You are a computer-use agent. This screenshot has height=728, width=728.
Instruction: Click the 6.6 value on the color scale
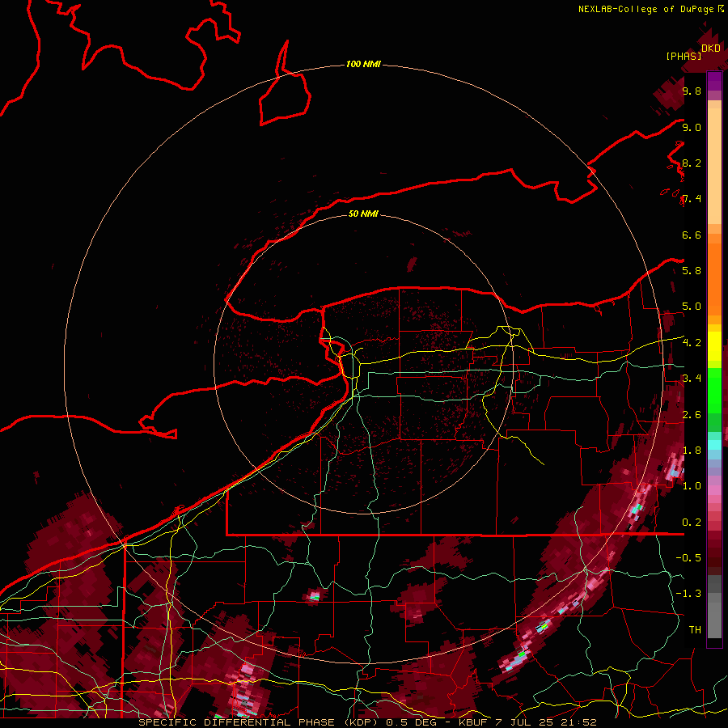pyautogui.click(x=692, y=235)
